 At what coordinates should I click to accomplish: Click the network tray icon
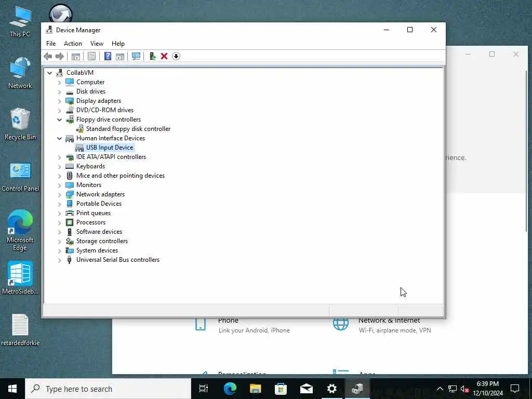(x=453, y=389)
